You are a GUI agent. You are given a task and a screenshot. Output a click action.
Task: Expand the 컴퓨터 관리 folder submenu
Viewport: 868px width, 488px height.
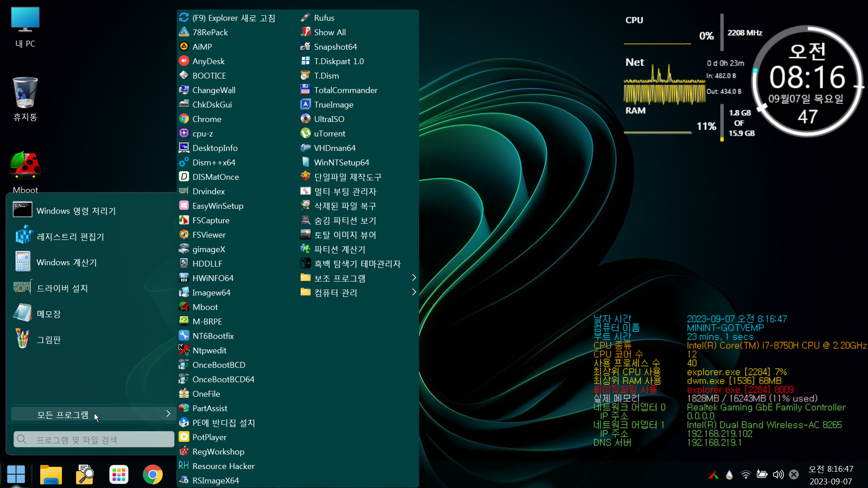pos(359,293)
